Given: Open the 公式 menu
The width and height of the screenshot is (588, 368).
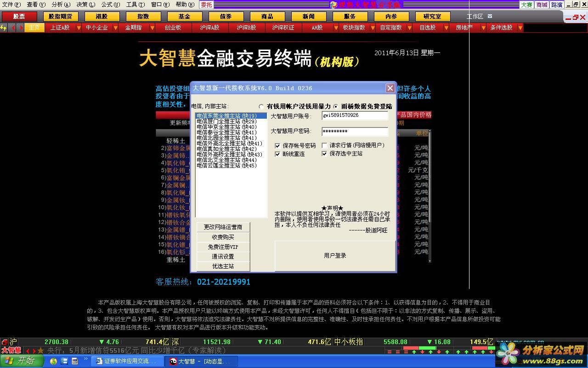Looking at the screenshot, I should coord(111,5).
